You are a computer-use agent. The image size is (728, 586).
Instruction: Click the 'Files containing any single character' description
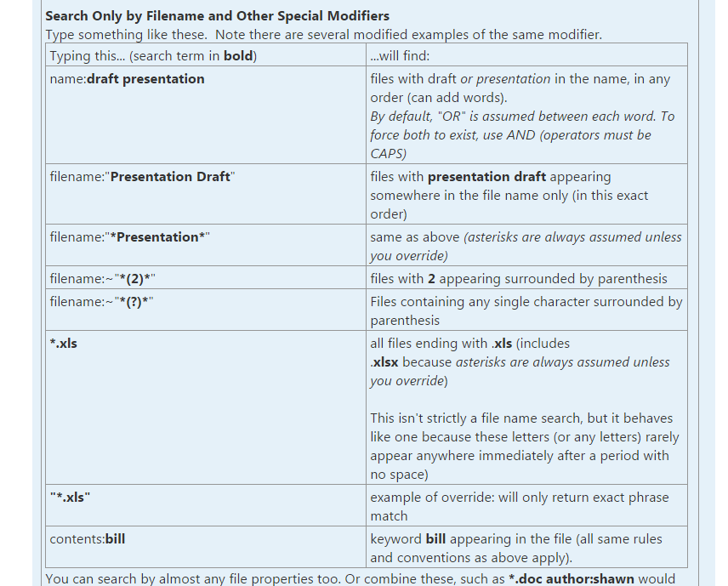pyautogui.click(x=526, y=311)
